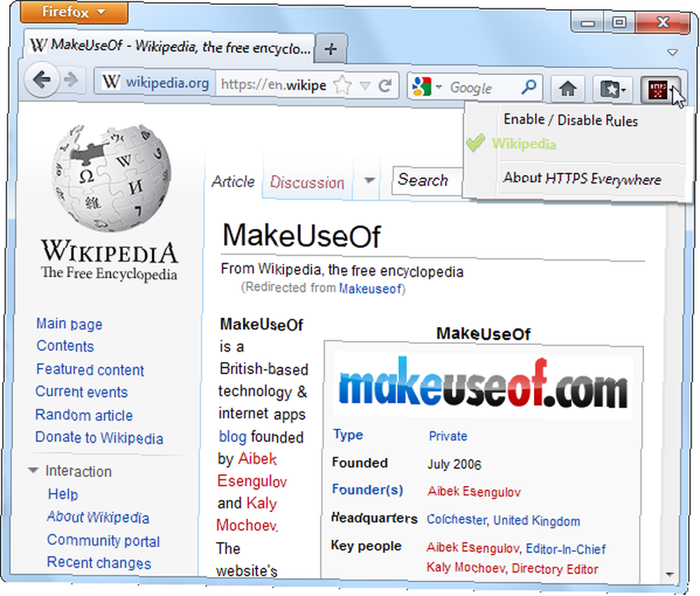The width and height of the screenshot is (700, 596).
Task: Open the Founder(s) infobox label link
Action: [367, 490]
